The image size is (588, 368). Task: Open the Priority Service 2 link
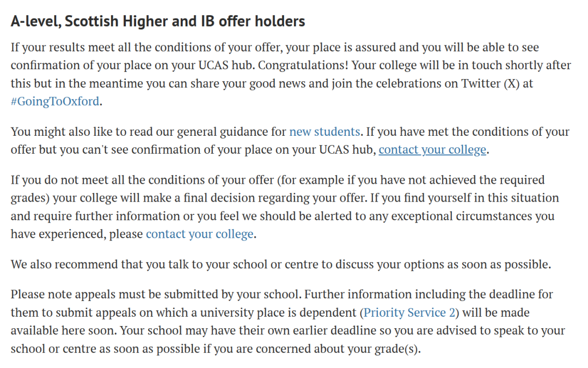[409, 313]
